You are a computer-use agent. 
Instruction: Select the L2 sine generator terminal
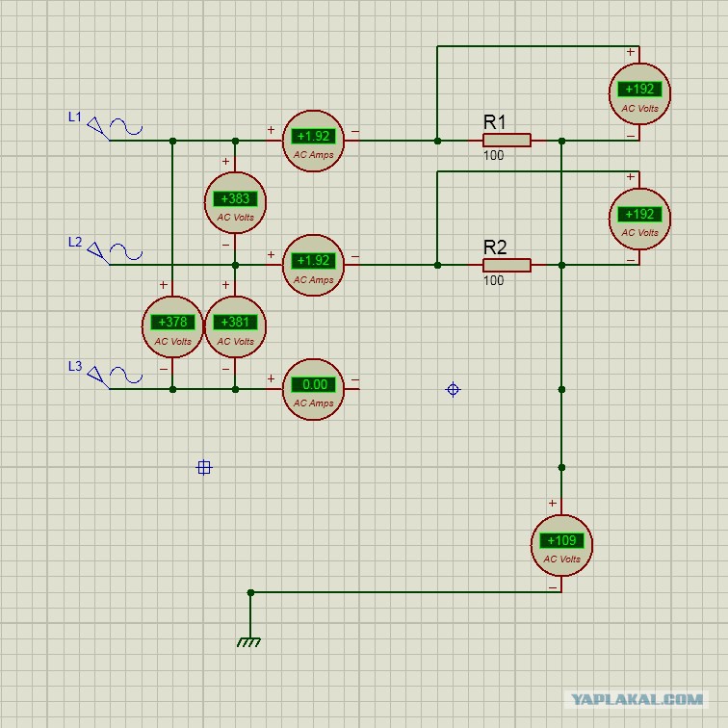115,253
